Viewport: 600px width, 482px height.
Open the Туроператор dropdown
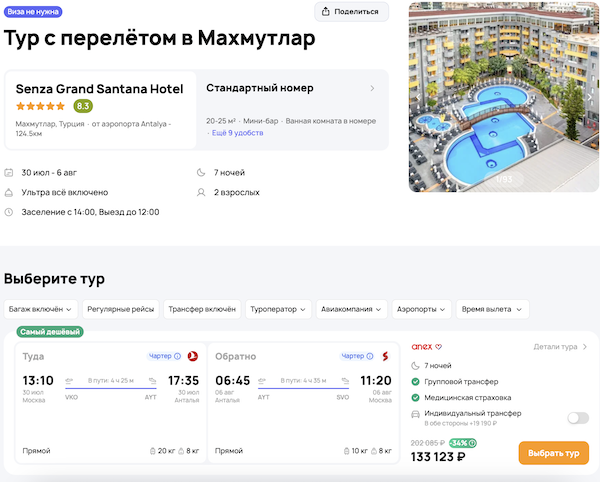[278, 309]
